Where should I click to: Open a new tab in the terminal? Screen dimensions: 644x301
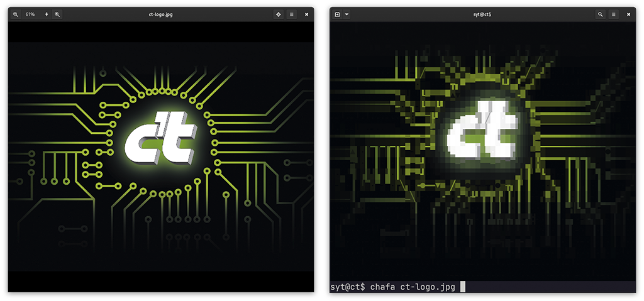coord(337,14)
